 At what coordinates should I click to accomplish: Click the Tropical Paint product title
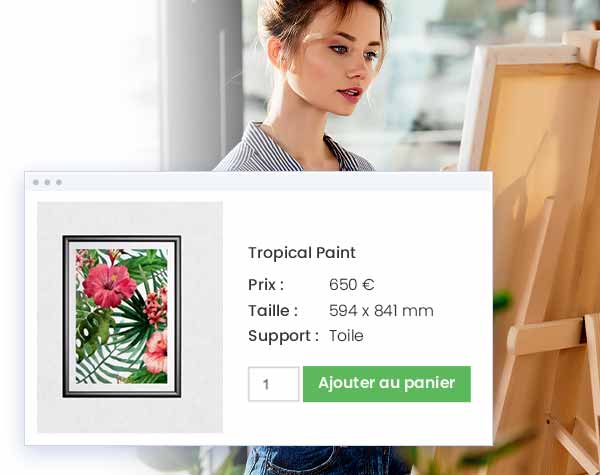302,253
